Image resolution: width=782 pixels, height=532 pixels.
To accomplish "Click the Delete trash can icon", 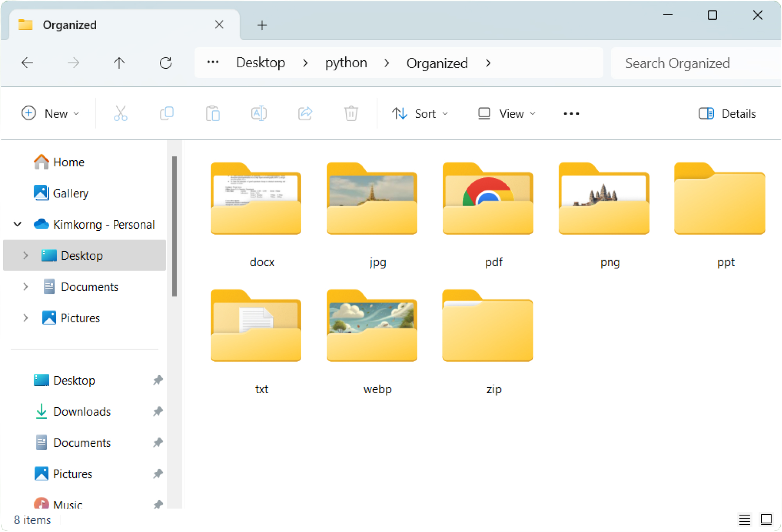I will (x=351, y=114).
